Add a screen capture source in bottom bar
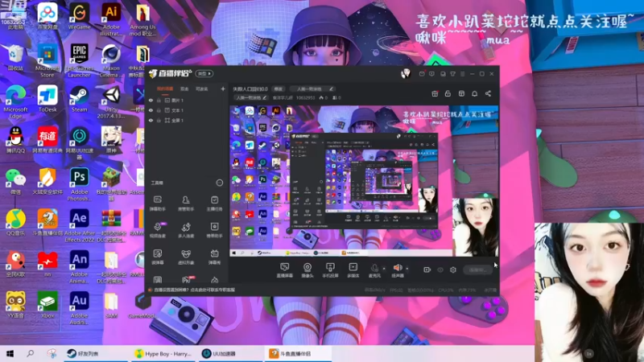644x362 pixels. click(x=285, y=270)
